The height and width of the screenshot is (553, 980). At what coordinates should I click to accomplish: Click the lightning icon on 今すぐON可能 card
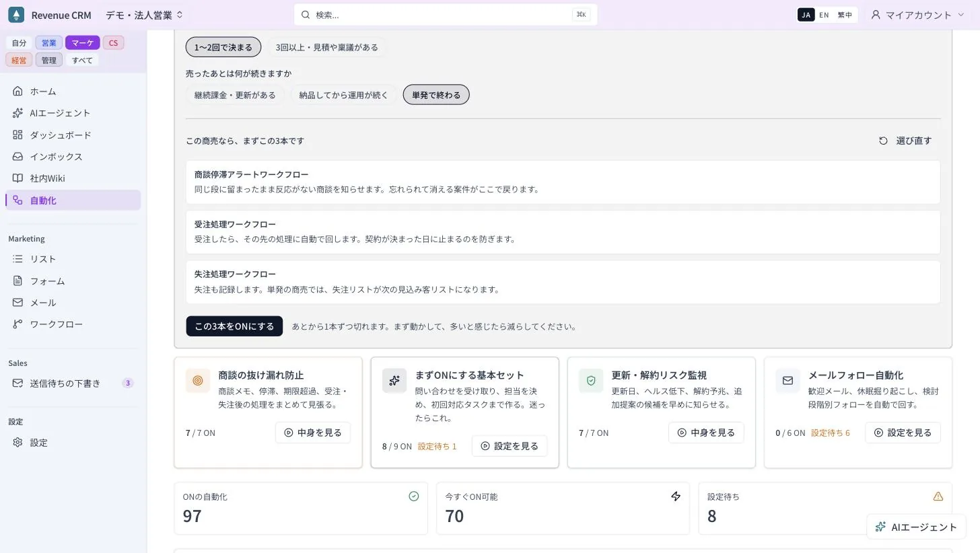[x=676, y=496]
